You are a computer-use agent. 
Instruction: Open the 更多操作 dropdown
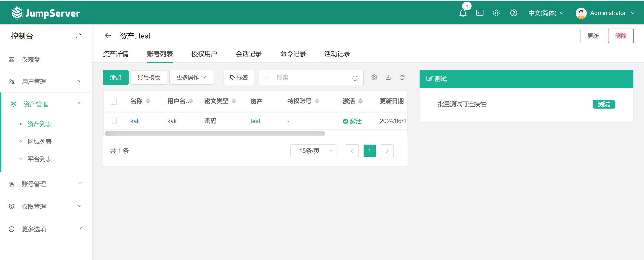(x=191, y=78)
